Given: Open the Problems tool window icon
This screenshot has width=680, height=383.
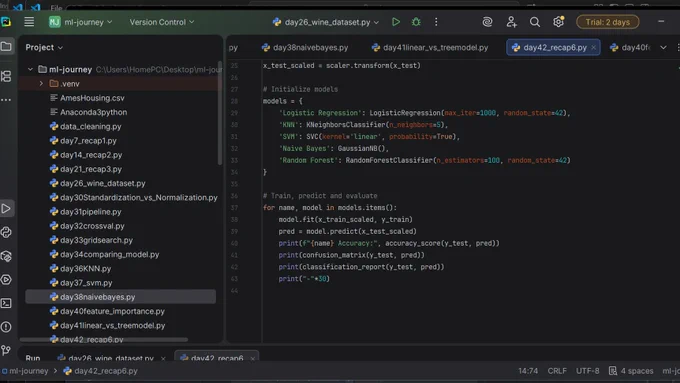Looking at the screenshot, I should 6,327.
